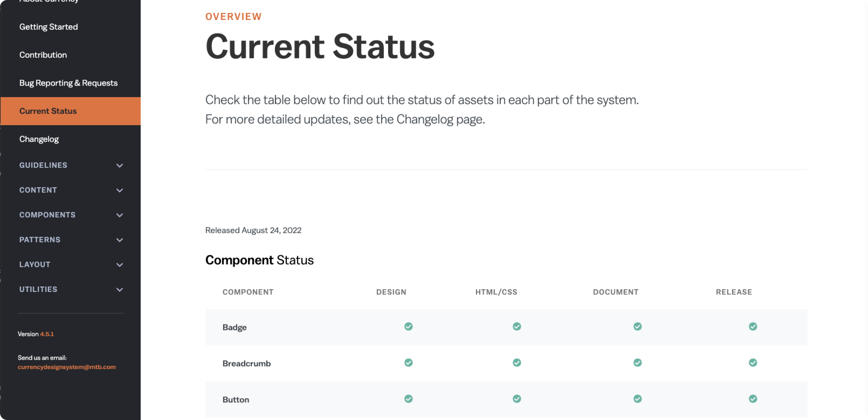868x420 pixels.
Task: Click the currencydesignsystem@mtb.com email link
Action: tap(67, 367)
